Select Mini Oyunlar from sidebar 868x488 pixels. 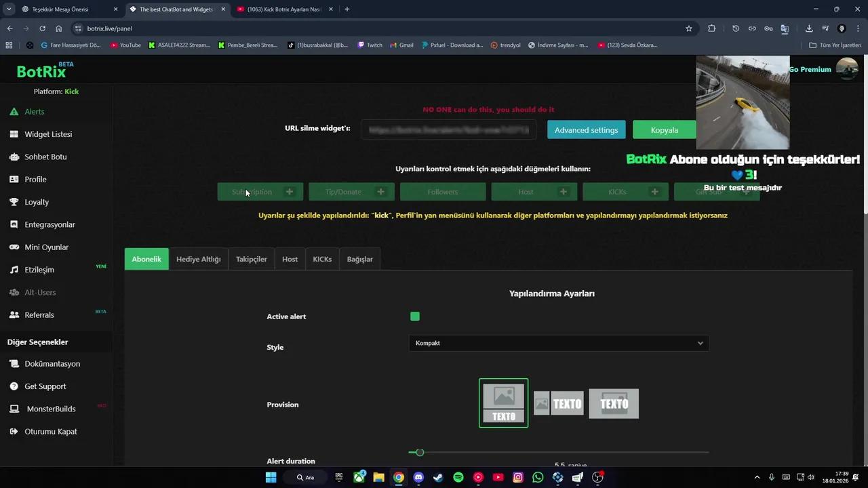[x=46, y=247]
